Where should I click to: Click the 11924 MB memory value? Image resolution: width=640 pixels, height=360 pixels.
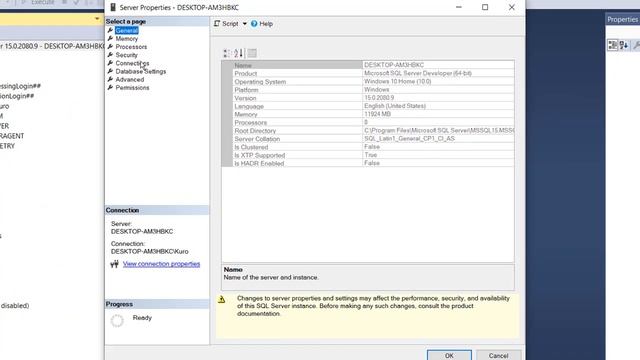point(438,114)
